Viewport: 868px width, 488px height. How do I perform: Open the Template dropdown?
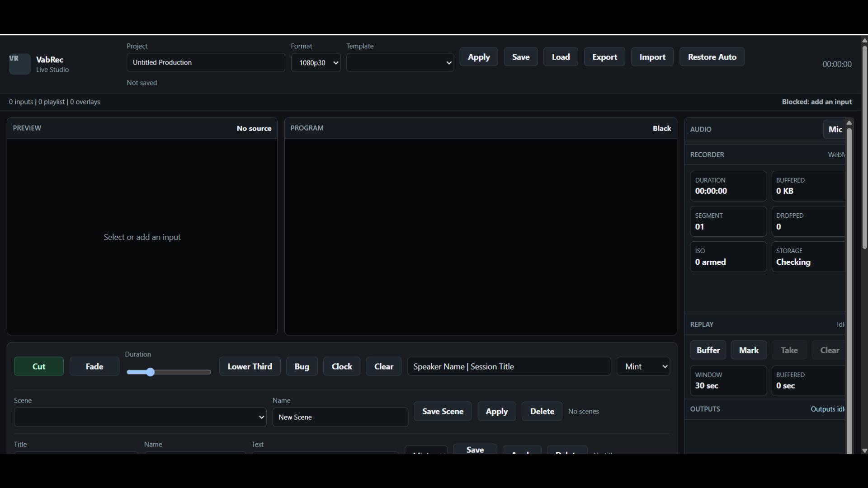click(x=400, y=62)
